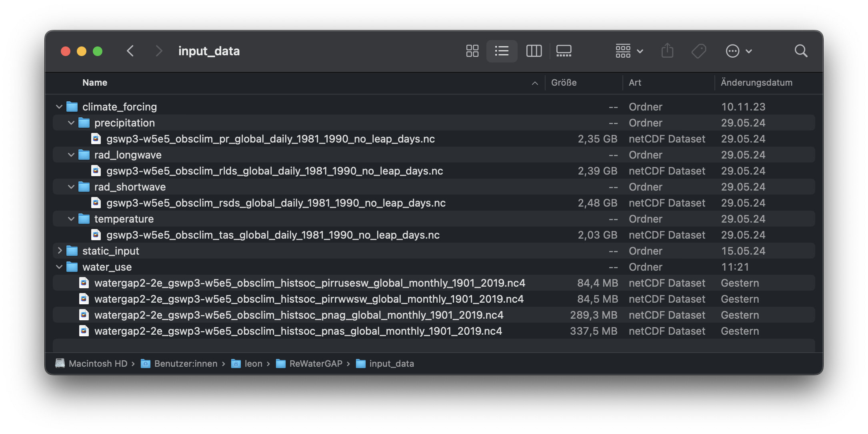Switch to icon grid view
Viewport: 868px width, 434px height.
(x=472, y=51)
